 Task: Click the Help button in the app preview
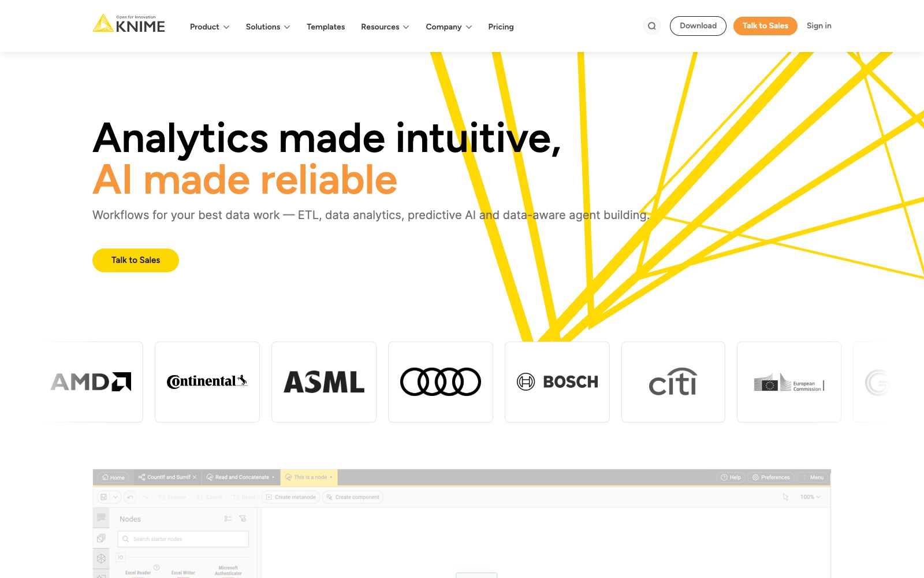(731, 477)
